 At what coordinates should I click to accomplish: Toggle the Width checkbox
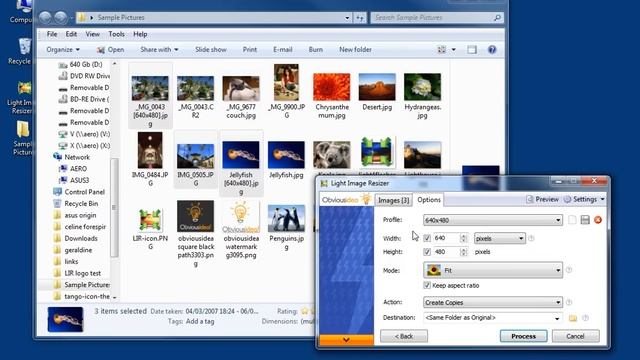click(427, 238)
